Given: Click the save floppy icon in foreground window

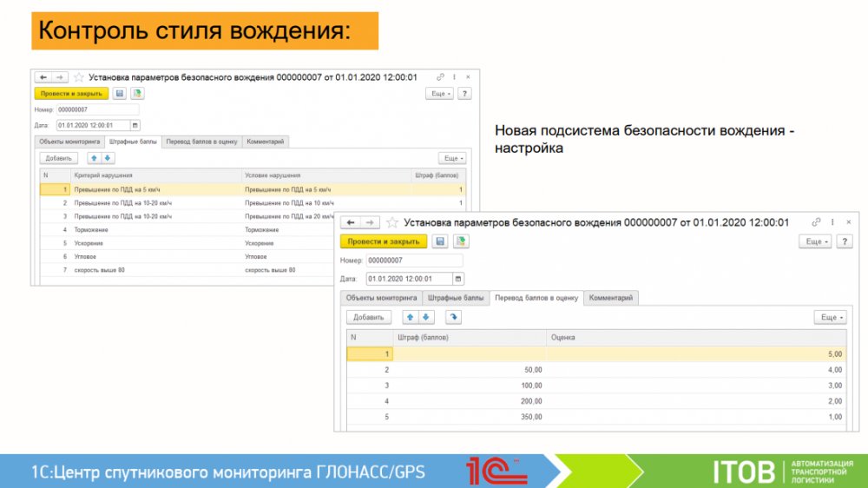Looking at the screenshot, I should [x=440, y=241].
